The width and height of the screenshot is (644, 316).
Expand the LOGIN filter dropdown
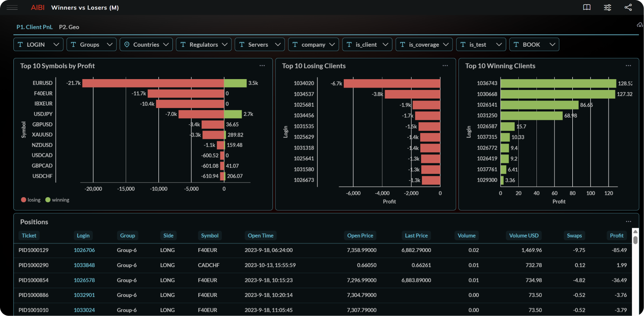click(38, 45)
